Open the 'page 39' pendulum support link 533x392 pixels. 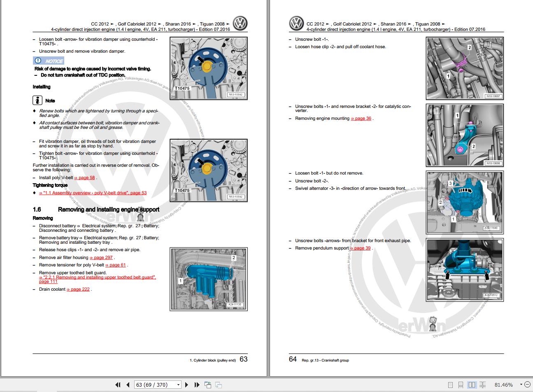[x=360, y=248]
